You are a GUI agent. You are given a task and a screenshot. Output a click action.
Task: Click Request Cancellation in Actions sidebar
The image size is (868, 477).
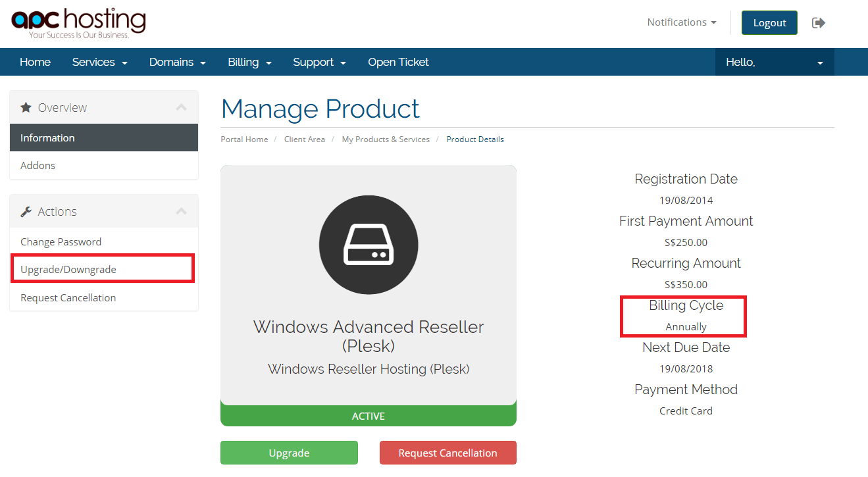coord(104,297)
